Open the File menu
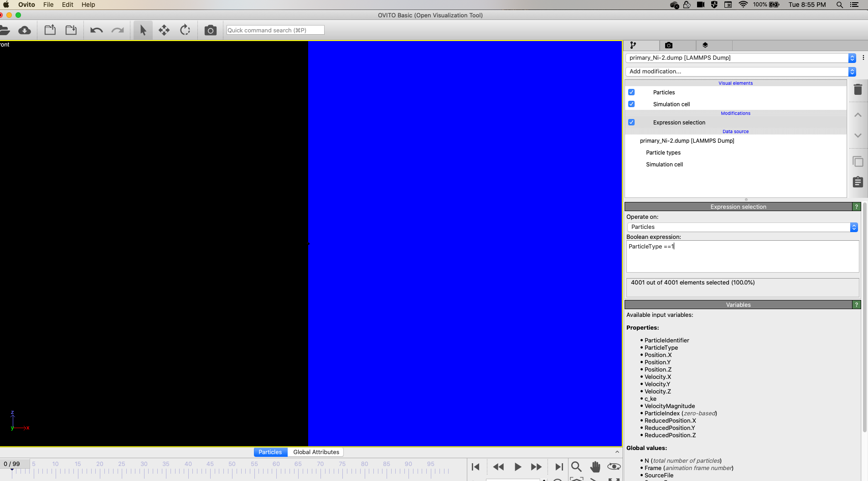This screenshot has height=481, width=868. tap(48, 5)
